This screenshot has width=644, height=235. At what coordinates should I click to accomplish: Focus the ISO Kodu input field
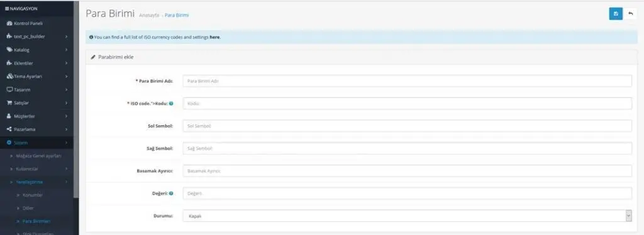[407, 103]
